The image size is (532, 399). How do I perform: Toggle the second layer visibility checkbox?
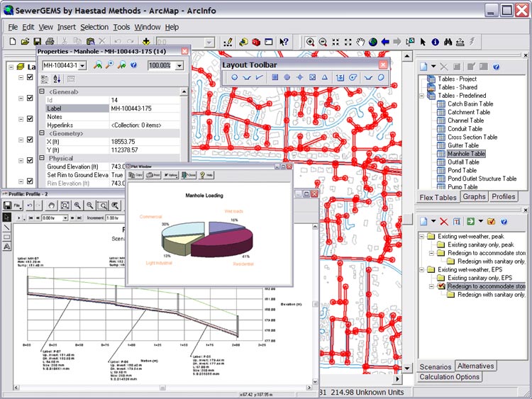[x=30, y=98]
